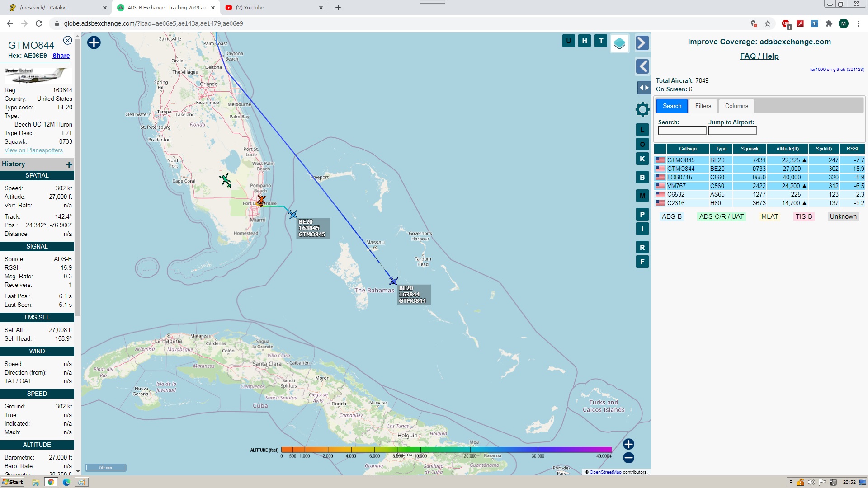The width and height of the screenshot is (868, 488).
Task: Click the I map option button
Action: coord(642,229)
